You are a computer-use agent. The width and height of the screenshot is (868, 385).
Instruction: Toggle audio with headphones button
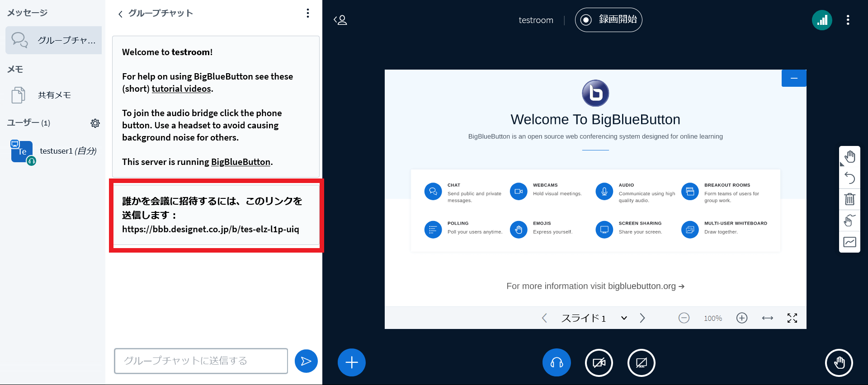pyautogui.click(x=557, y=362)
